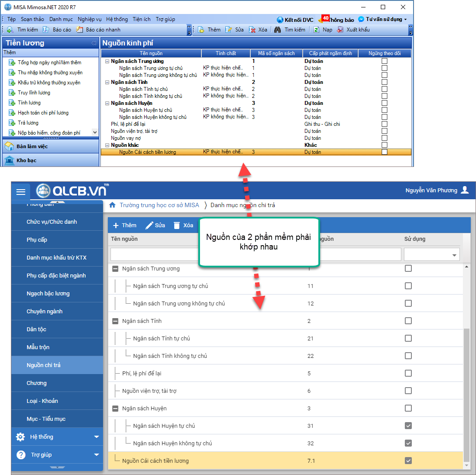Collapse Tiền lương panel with double chevron

coord(94,43)
